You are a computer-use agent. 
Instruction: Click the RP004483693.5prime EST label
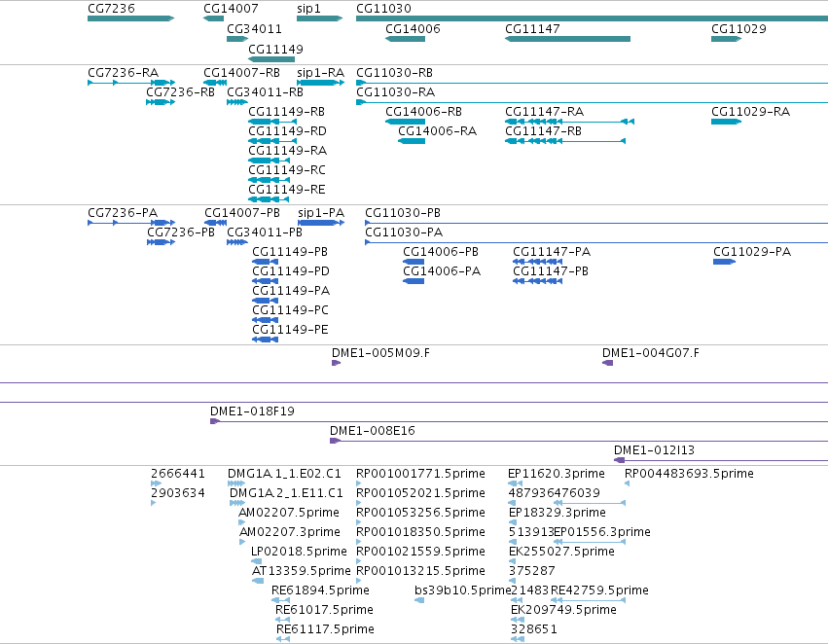(x=689, y=474)
